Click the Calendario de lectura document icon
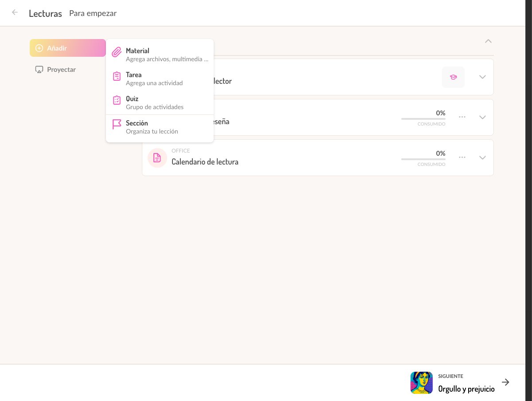This screenshot has height=401, width=532. 157,158
